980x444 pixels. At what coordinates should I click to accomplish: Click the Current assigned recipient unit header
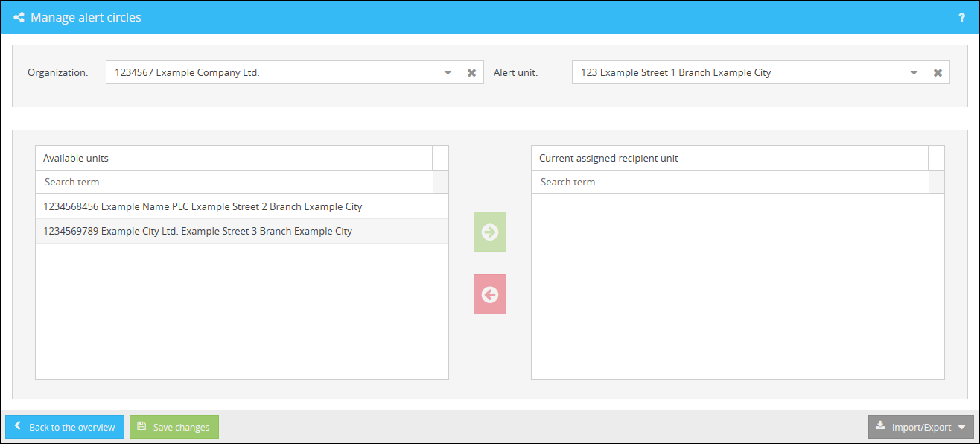pyautogui.click(x=730, y=158)
